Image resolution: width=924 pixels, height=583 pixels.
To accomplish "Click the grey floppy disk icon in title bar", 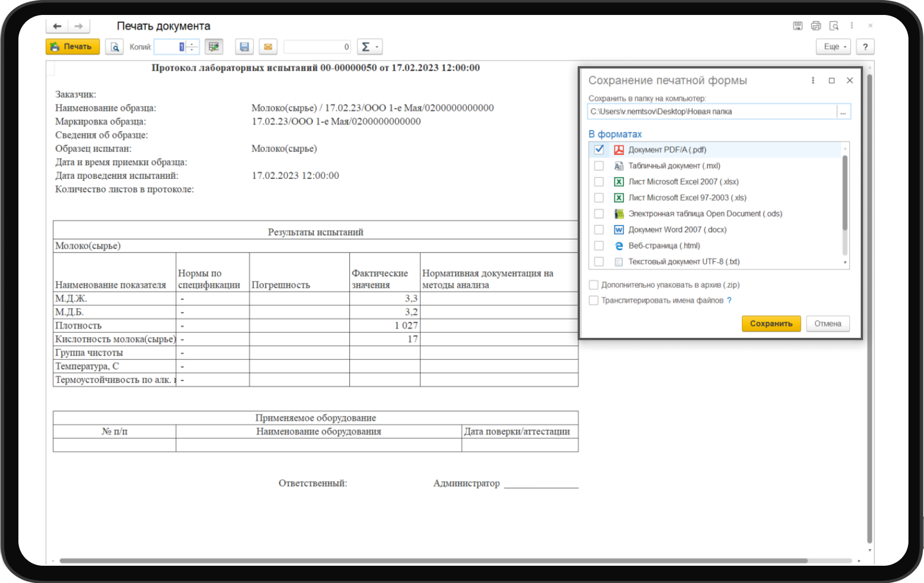I will (x=797, y=26).
